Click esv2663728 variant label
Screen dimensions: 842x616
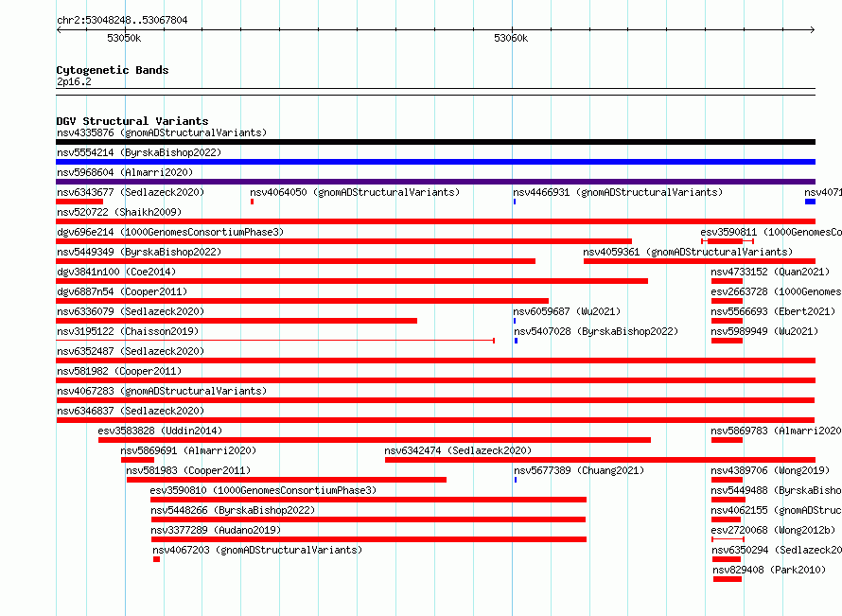click(x=777, y=291)
